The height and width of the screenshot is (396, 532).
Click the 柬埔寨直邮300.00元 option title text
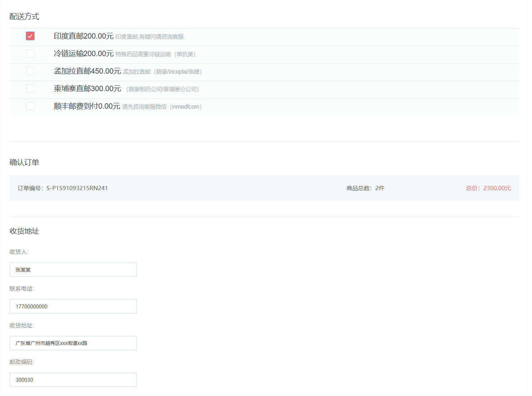[x=88, y=89]
